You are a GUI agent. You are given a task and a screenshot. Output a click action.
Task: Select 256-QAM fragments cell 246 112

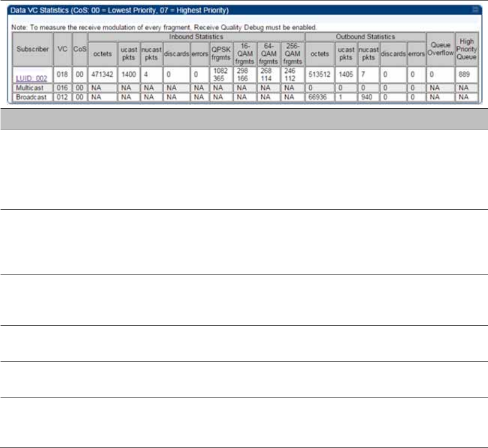coord(292,74)
